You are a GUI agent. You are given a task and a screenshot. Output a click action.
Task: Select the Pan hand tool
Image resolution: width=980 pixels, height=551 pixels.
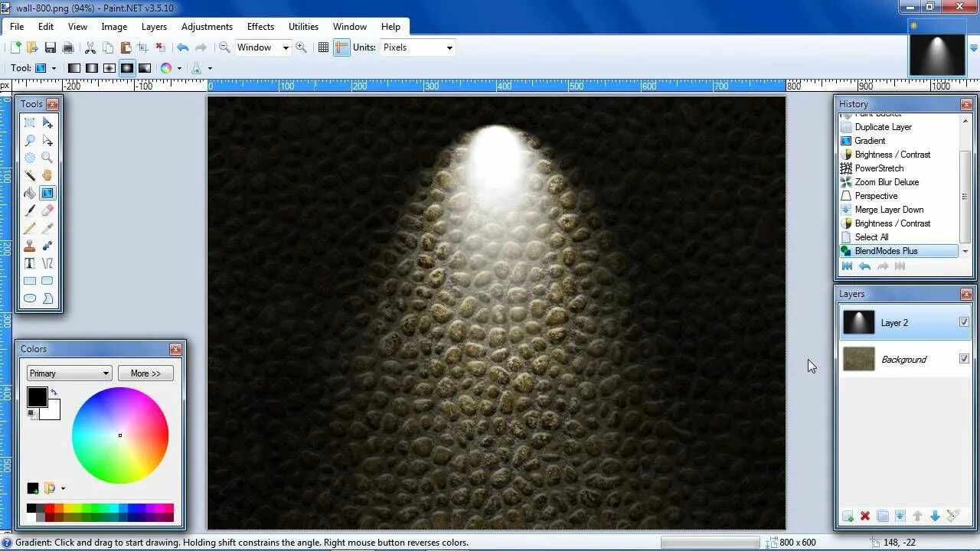point(47,175)
